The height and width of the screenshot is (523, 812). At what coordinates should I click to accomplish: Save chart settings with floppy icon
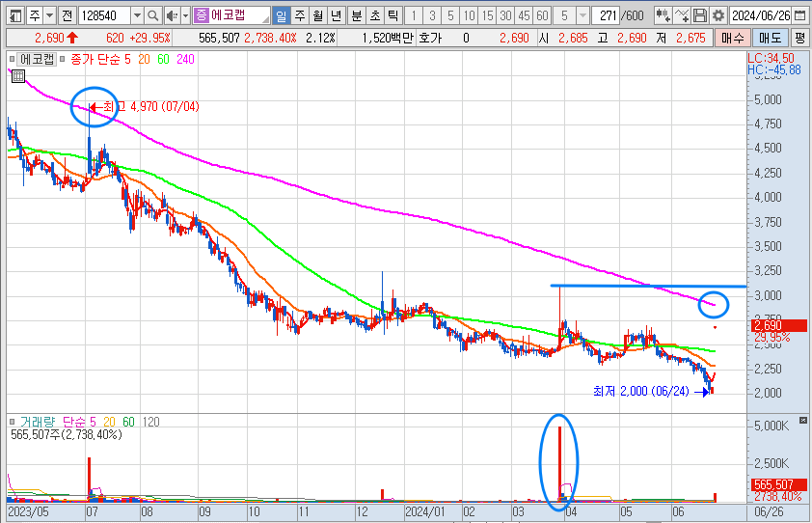click(x=699, y=15)
